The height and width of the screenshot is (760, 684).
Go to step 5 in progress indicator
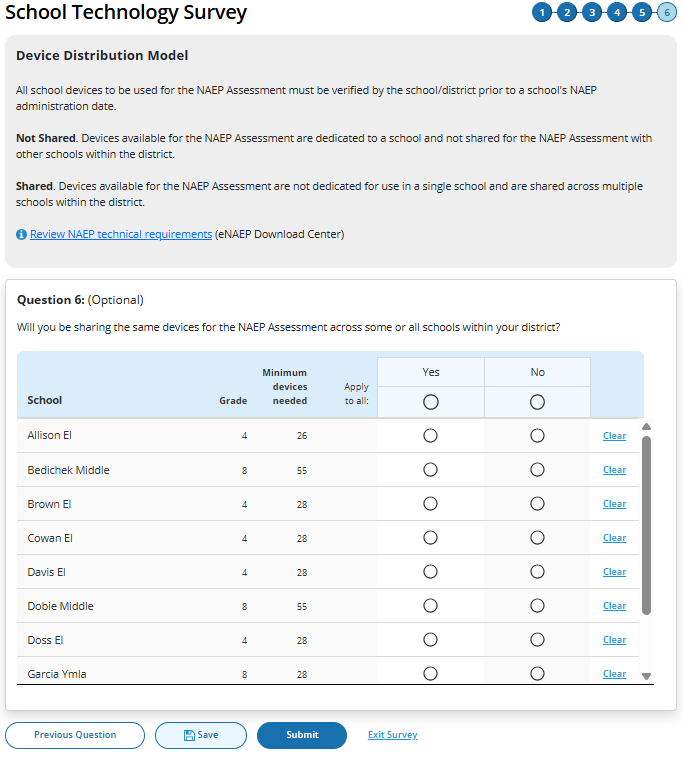pos(642,13)
